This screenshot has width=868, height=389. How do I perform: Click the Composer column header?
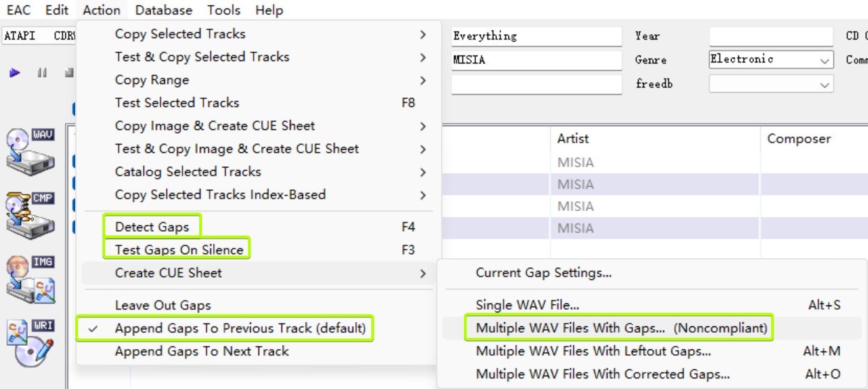[798, 139]
